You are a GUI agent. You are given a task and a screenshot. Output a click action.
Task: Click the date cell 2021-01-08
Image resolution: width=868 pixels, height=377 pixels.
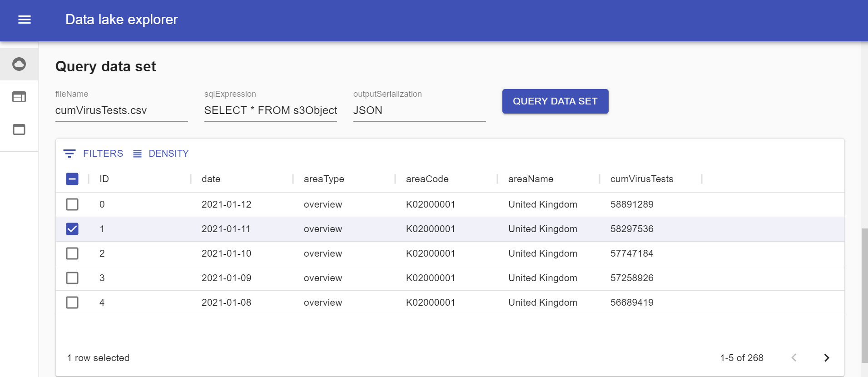[x=226, y=303]
